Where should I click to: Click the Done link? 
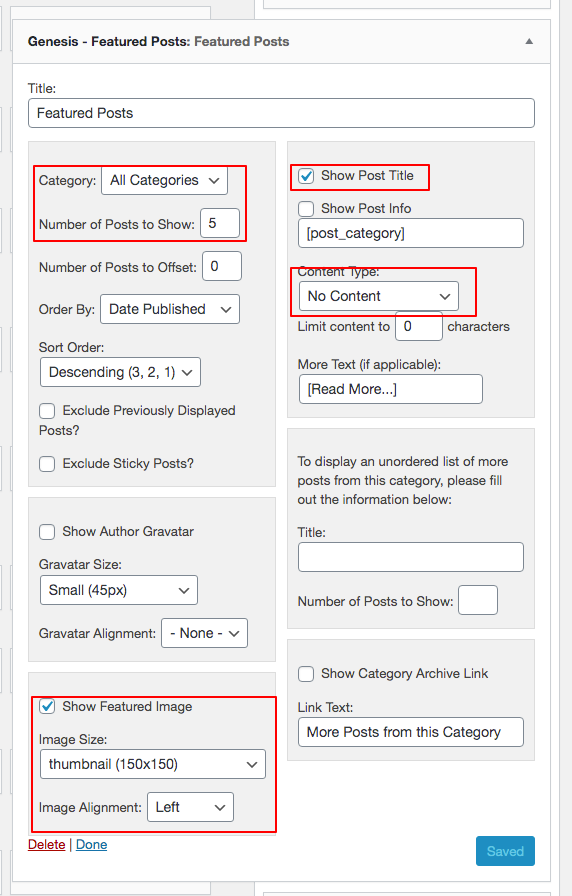point(91,845)
